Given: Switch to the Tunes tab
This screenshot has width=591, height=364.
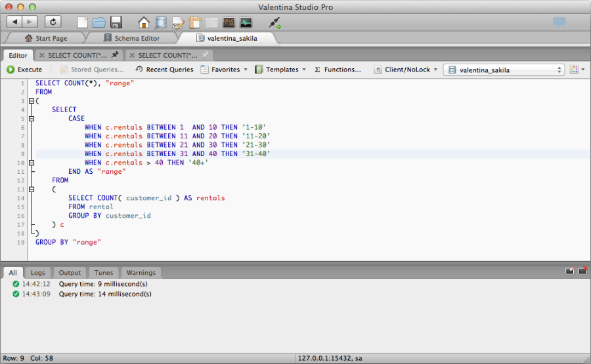Looking at the screenshot, I should (x=104, y=273).
